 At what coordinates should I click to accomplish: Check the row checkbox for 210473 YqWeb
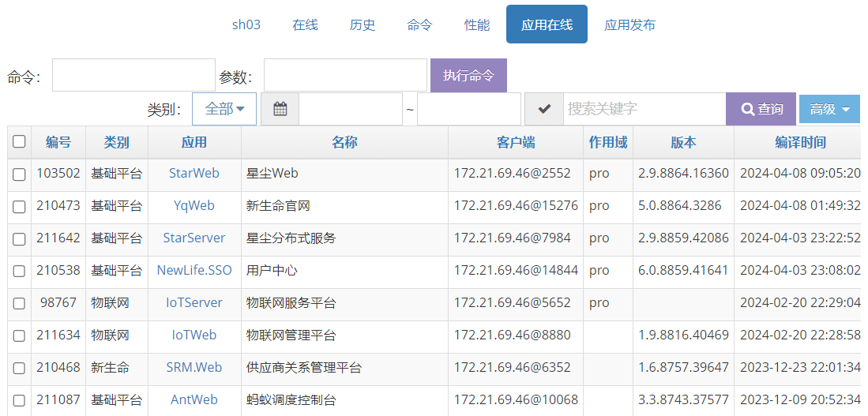[x=20, y=207]
